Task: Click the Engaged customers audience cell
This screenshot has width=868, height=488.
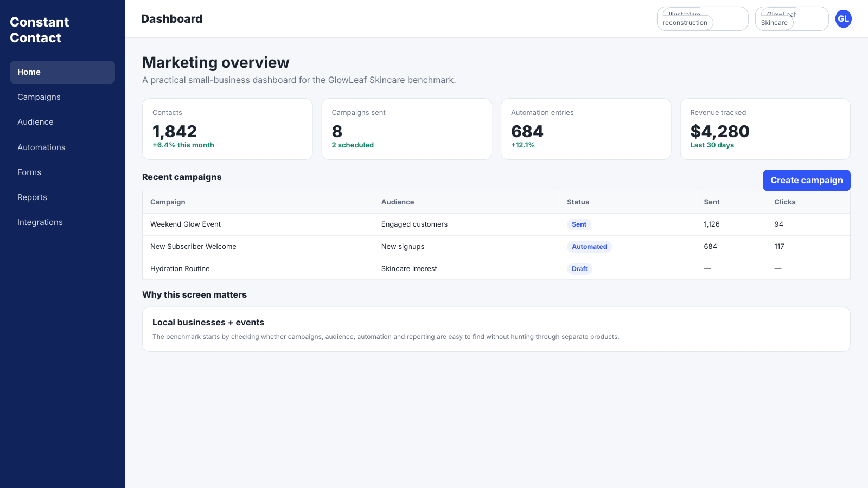Action: click(x=414, y=224)
